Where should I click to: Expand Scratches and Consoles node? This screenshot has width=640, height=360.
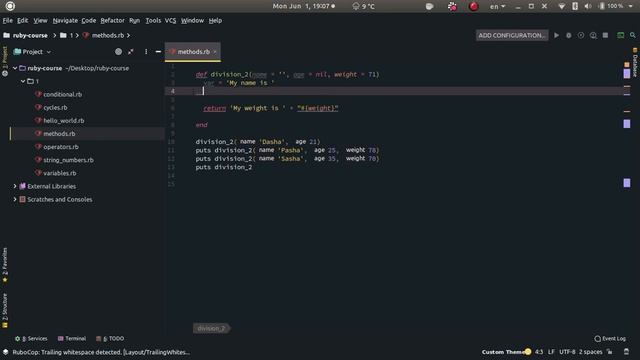click(15, 199)
